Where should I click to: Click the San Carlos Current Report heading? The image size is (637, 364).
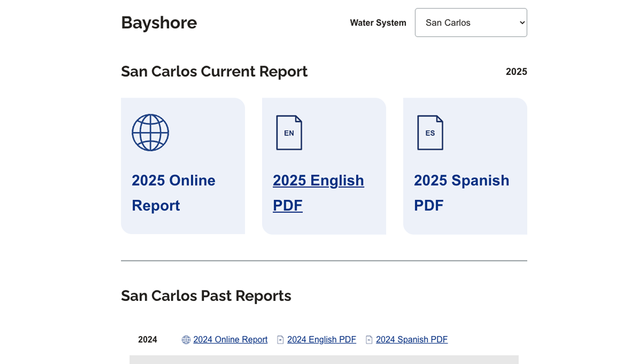point(214,72)
